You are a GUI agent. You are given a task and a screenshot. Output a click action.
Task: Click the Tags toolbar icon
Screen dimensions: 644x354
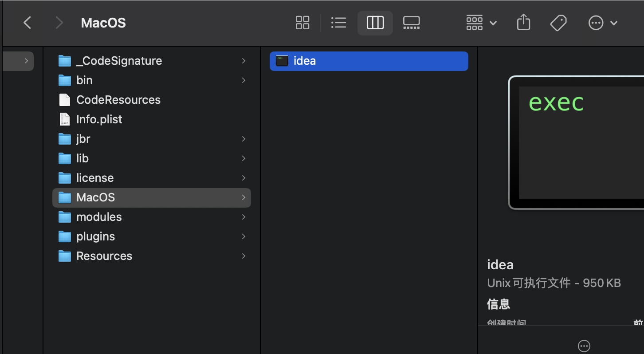(x=558, y=23)
